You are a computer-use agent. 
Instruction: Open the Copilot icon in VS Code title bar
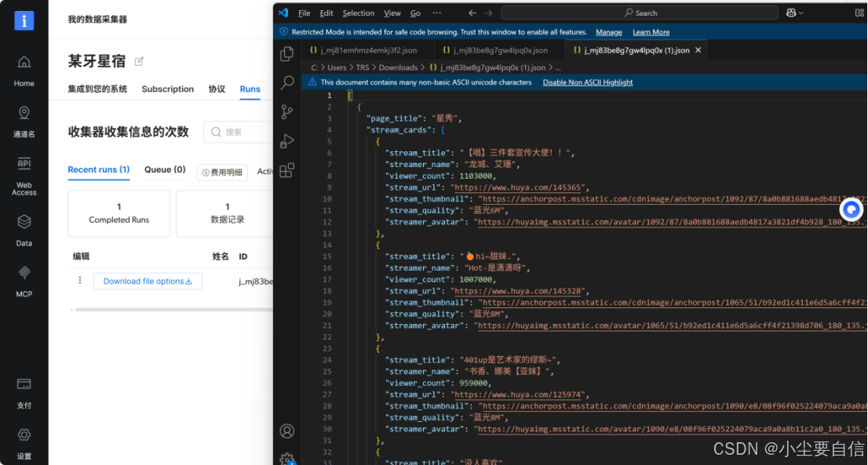pos(791,13)
